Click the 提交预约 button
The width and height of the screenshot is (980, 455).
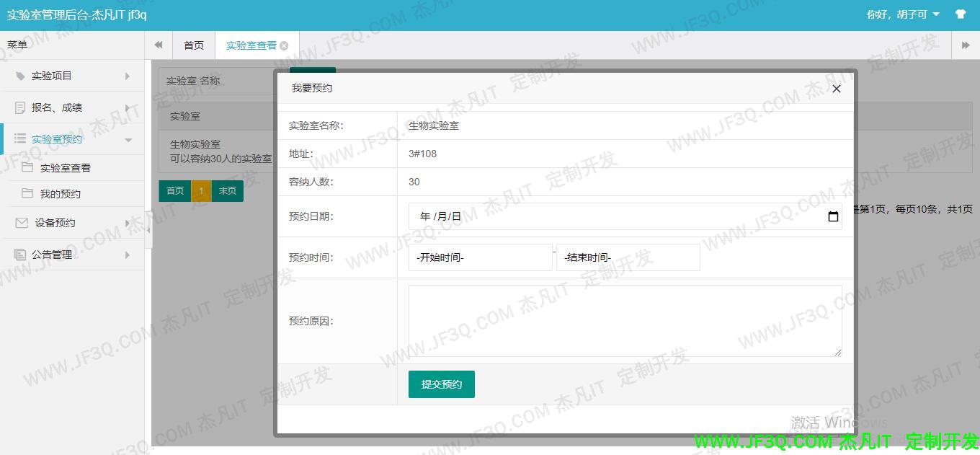click(x=441, y=384)
